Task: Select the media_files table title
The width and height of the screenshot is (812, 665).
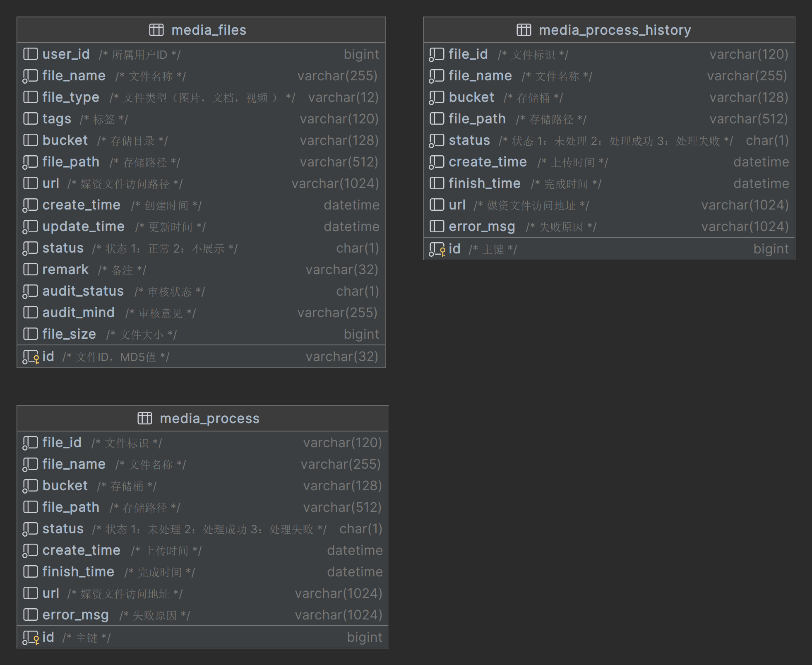Action: (209, 30)
